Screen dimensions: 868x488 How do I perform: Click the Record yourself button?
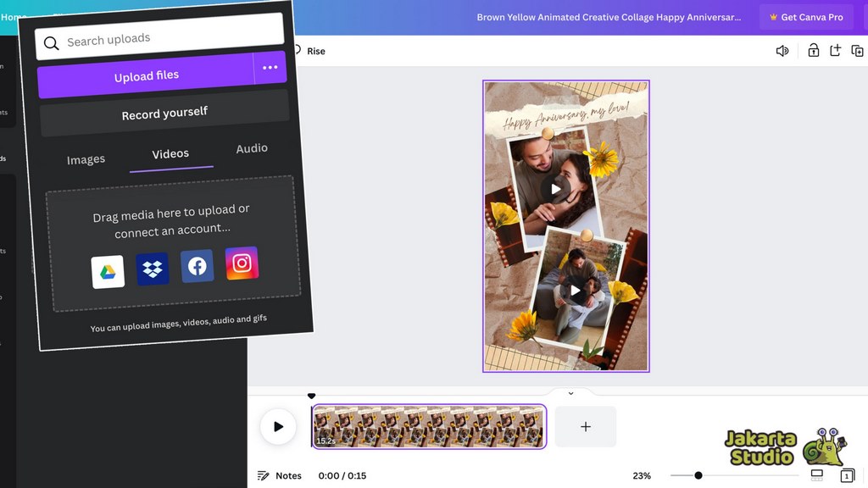click(164, 114)
